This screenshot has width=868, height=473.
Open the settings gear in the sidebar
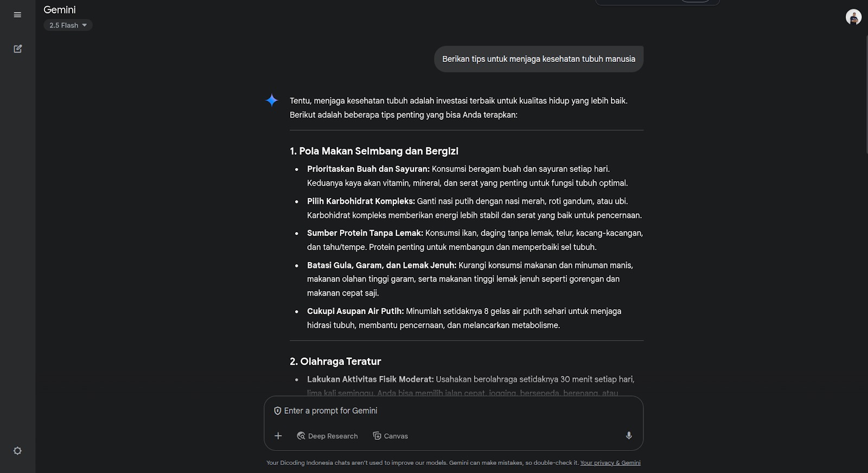pos(17,451)
